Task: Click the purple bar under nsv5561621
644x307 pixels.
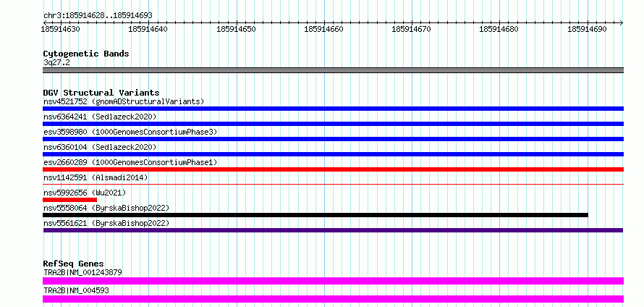Action: [x=333, y=230]
